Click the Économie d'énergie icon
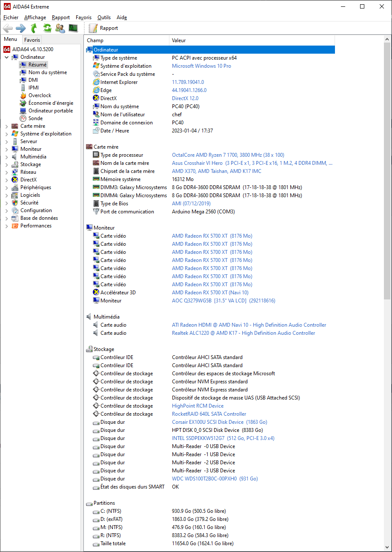Screen dimensions: 392x552 (x=23, y=103)
